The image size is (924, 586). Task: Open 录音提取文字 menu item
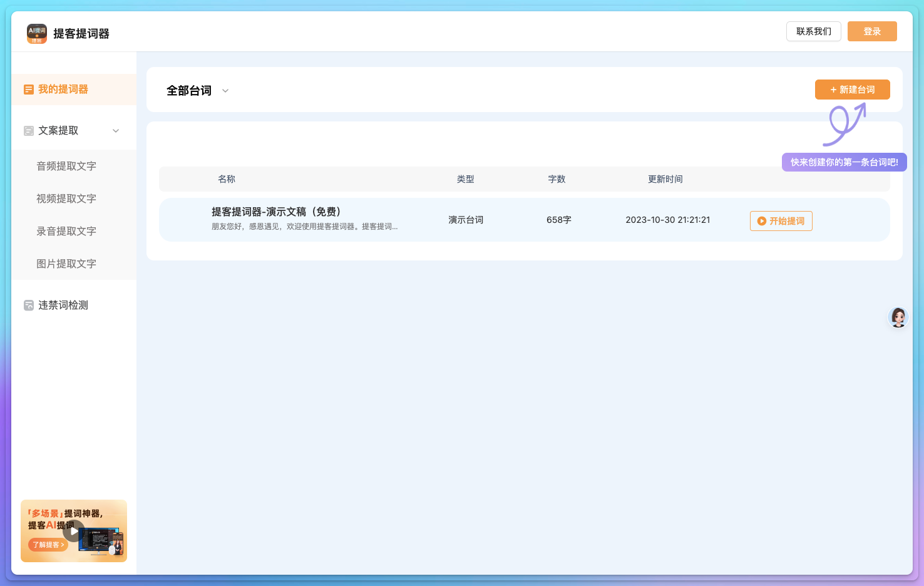(x=66, y=231)
